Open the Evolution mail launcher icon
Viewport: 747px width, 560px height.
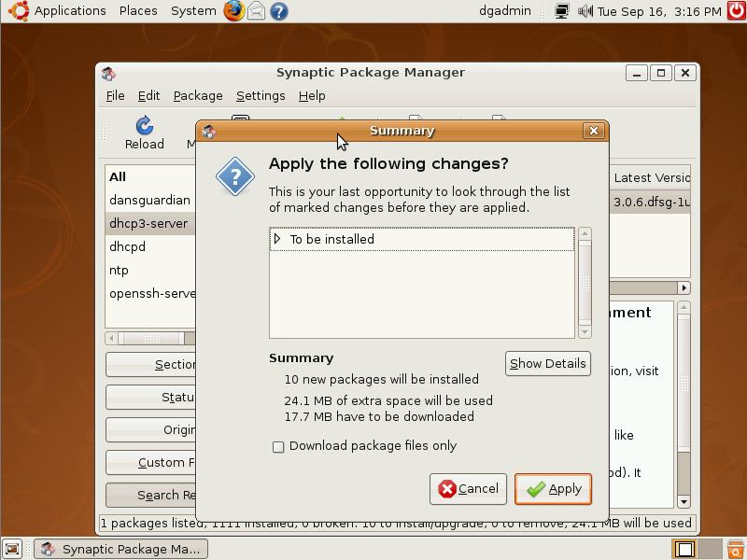pos(256,10)
